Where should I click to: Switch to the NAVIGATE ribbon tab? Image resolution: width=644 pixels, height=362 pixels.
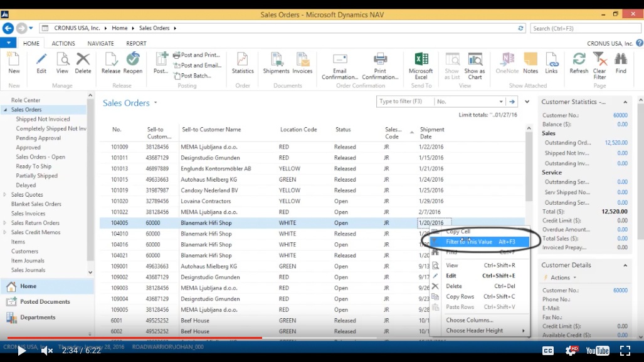point(100,43)
